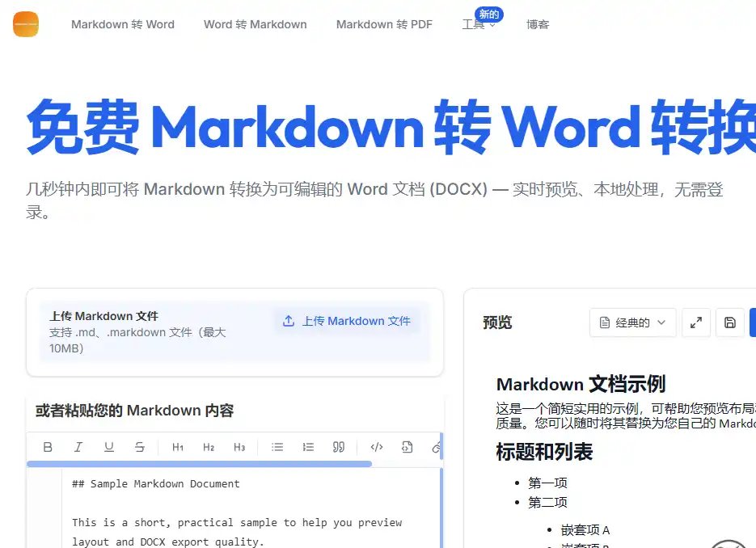Viewport: 756px width, 548px height.
Task: Toggle italic formatting in editor toolbar
Action: tap(78, 447)
